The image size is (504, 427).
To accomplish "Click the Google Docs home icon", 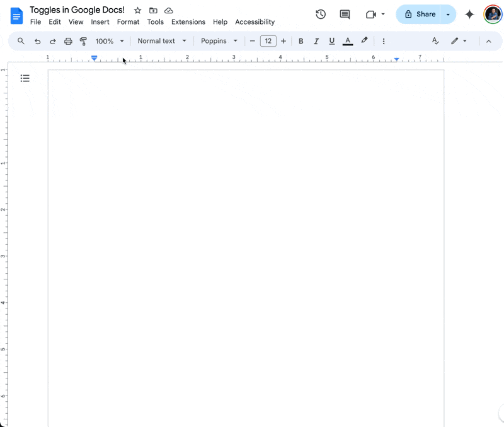I will [x=17, y=16].
